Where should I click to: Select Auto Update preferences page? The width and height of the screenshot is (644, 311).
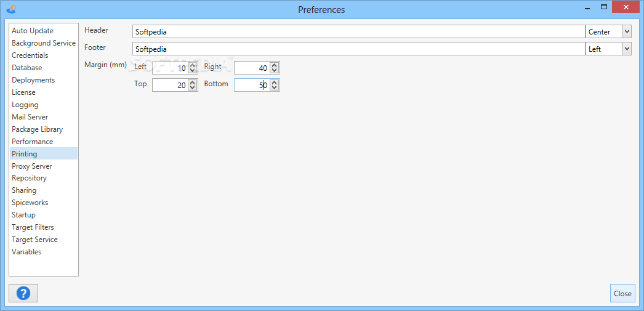[x=44, y=31]
